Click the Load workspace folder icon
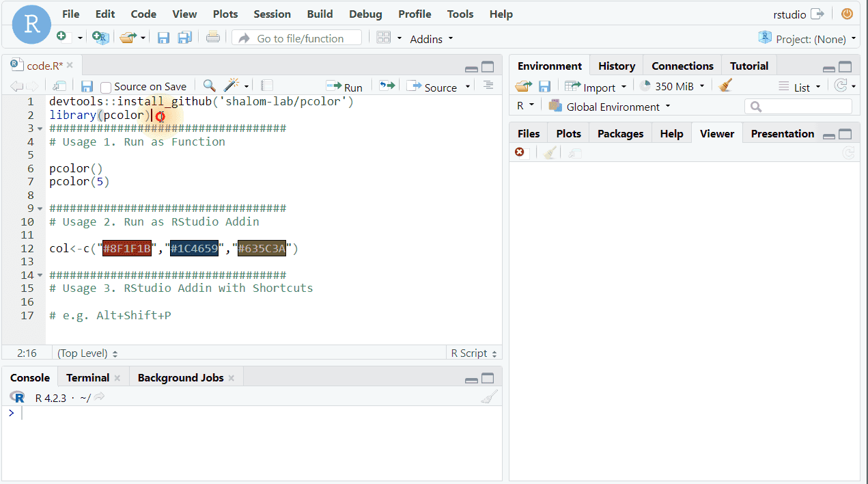Image resolution: width=868 pixels, height=484 pixels. (x=523, y=86)
